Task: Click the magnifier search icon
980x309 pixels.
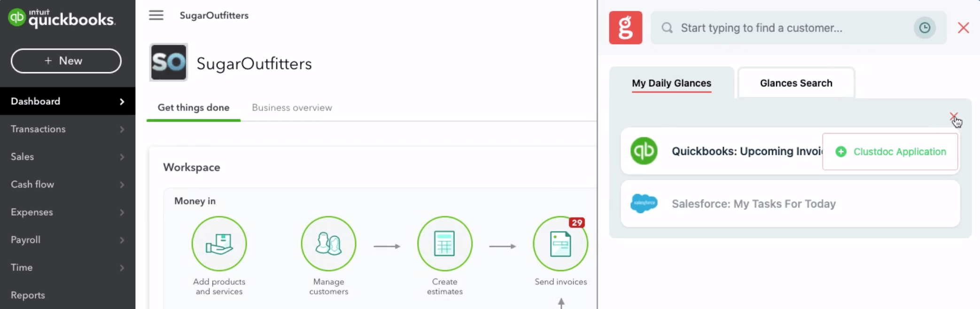Action: [667, 28]
